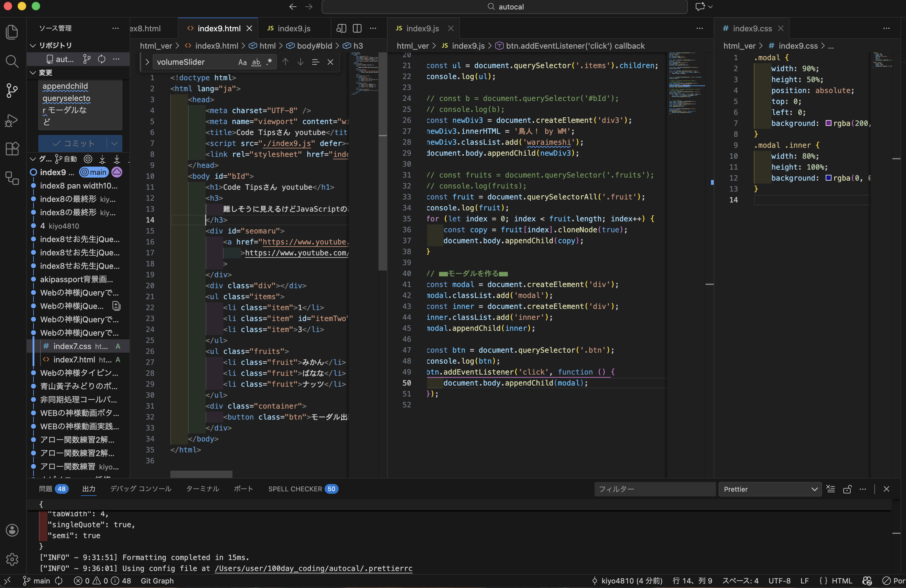This screenshot has height=588, width=906.
Task: Click the rgba(200 color swatch in index9.css
Action: click(828, 123)
